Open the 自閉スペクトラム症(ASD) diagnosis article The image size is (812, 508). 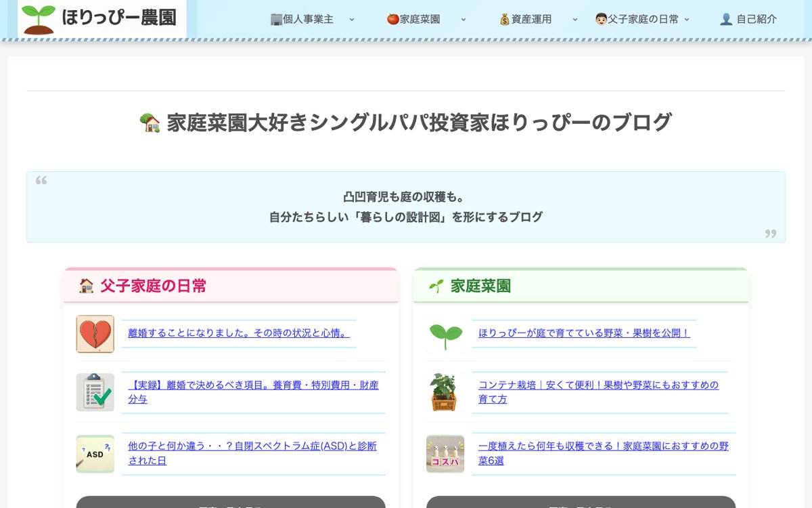(x=253, y=454)
